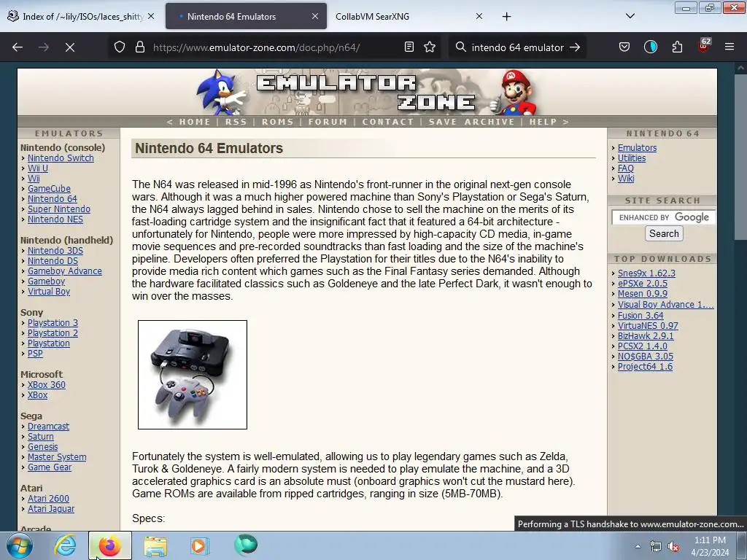Open the Nintendo 3DS link
The width and height of the screenshot is (747, 560).
click(x=55, y=251)
